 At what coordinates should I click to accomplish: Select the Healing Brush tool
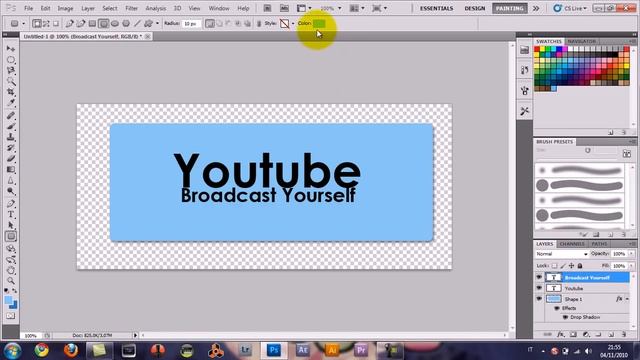coord(11,116)
